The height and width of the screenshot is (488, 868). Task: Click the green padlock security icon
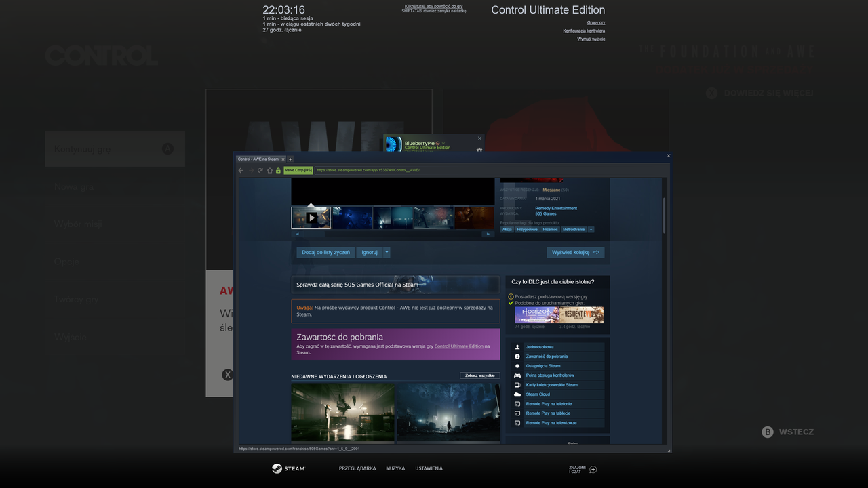(x=278, y=170)
